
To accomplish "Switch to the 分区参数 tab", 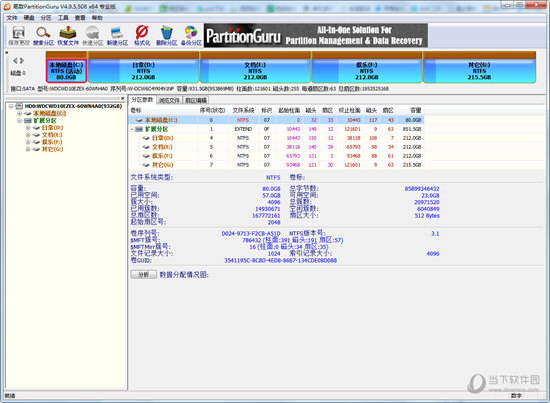I will (x=142, y=100).
